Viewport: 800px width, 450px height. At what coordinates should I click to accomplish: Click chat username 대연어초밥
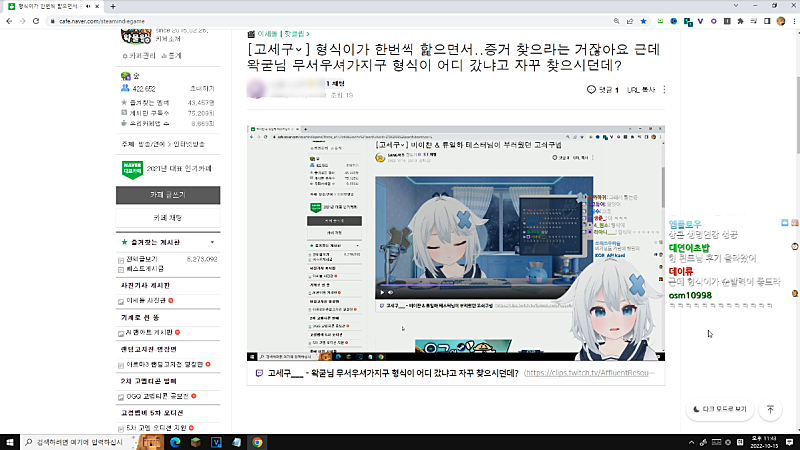689,248
